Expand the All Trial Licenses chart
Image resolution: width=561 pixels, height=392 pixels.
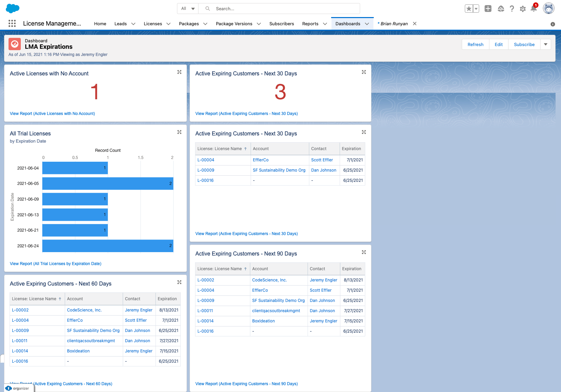pyautogui.click(x=179, y=132)
